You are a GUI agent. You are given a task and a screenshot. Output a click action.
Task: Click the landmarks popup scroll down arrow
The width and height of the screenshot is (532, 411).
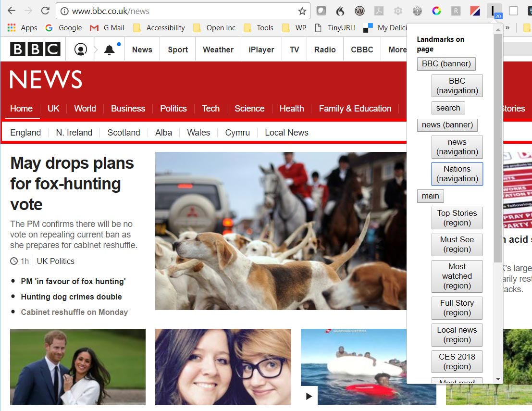[x=498, y=379]
